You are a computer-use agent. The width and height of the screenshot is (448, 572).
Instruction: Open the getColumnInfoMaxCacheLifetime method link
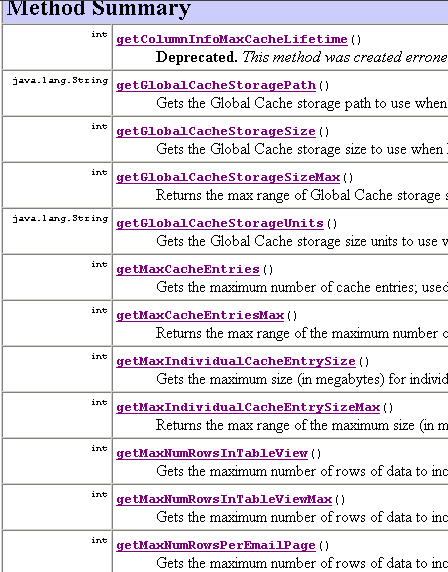(x=232, y=39)
